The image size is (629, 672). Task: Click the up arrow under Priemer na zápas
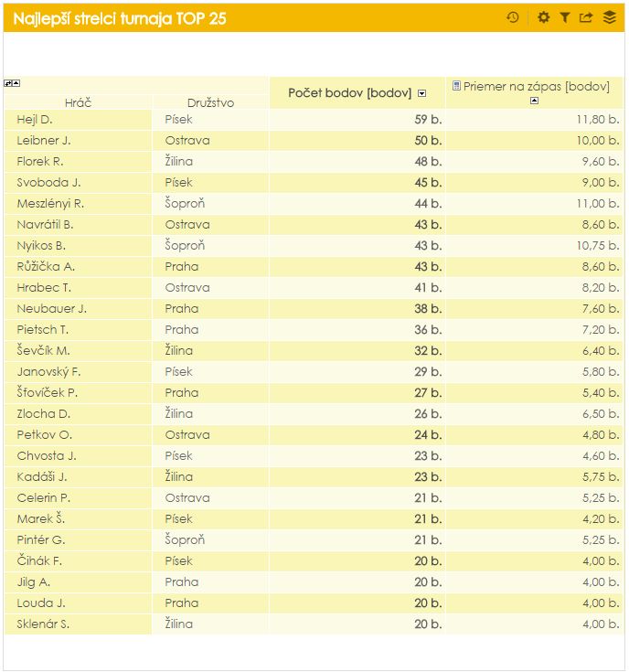[534, 101]
